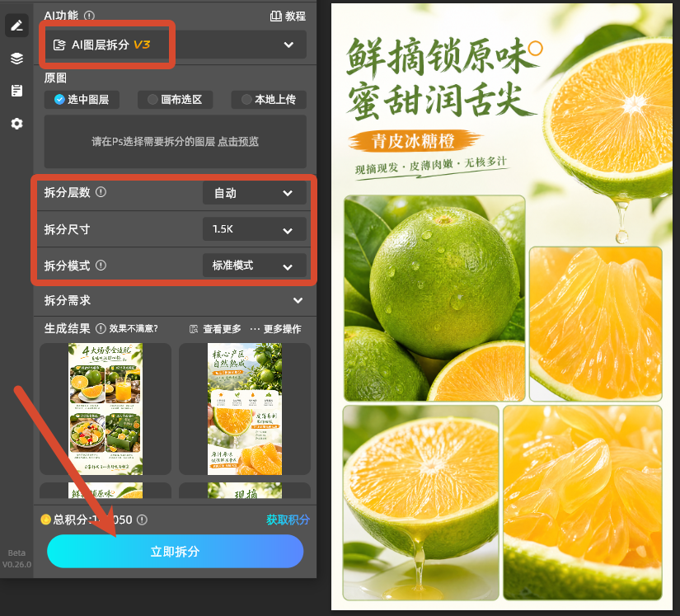Click the 鲜摘锁原味 headline on canvas
Screen dimensions: 680x616
(443, 56)
